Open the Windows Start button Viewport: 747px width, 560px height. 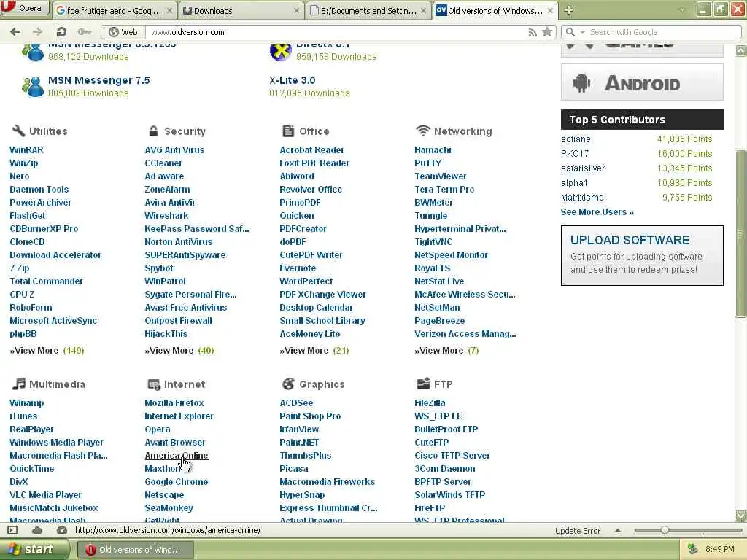pos(34,549)
